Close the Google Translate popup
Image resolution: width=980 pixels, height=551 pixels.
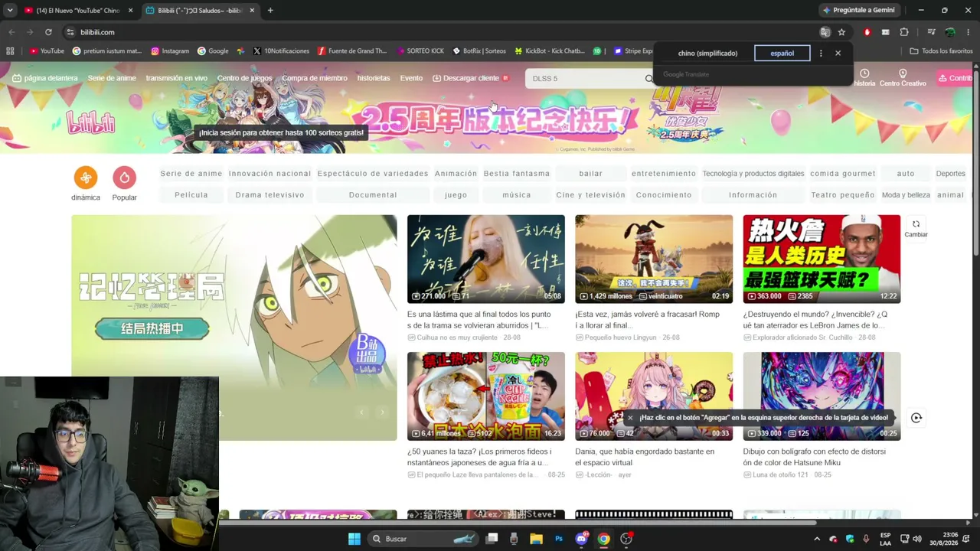click(838, 54)
